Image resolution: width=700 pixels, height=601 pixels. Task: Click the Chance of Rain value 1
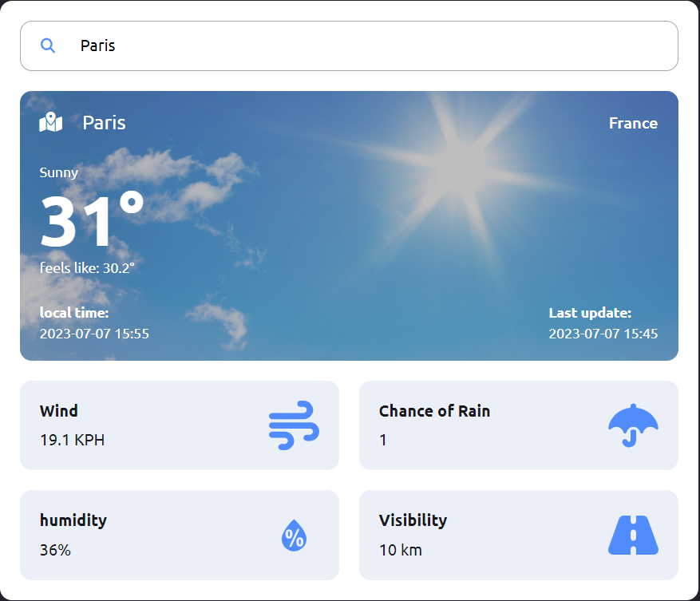tap(383, 441)
